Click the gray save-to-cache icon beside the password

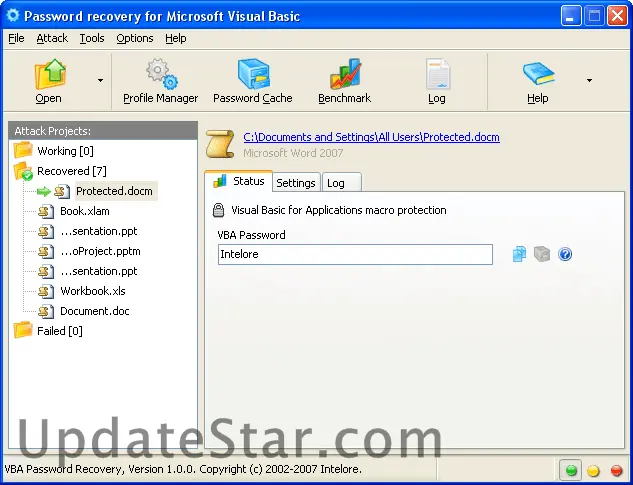(542, 254)
